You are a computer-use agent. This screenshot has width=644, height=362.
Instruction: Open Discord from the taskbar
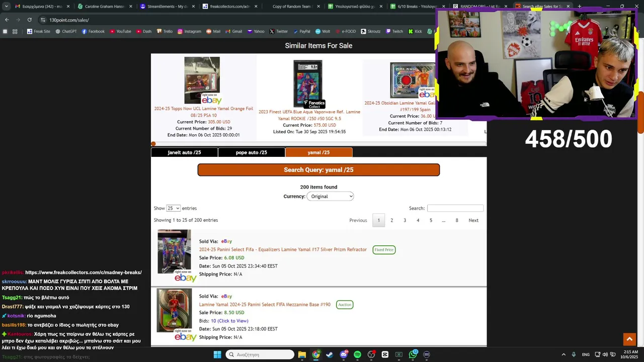coord(344,354)
